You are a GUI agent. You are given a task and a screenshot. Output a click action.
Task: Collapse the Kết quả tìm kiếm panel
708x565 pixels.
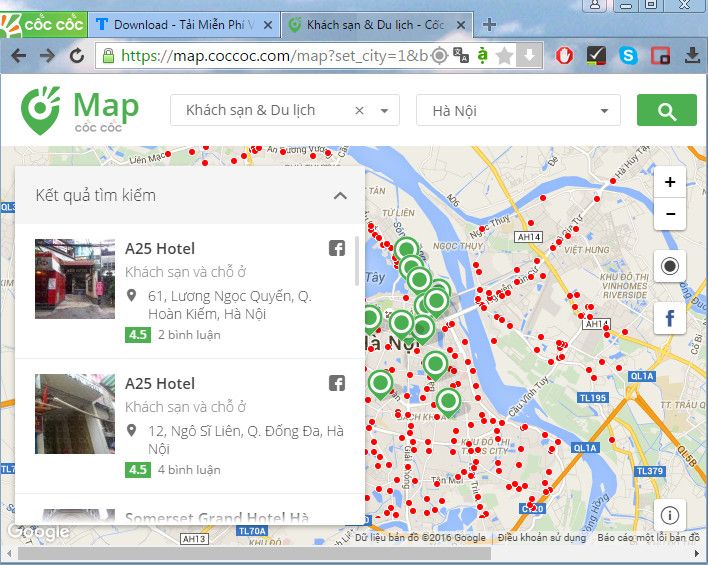coord(340,196)
